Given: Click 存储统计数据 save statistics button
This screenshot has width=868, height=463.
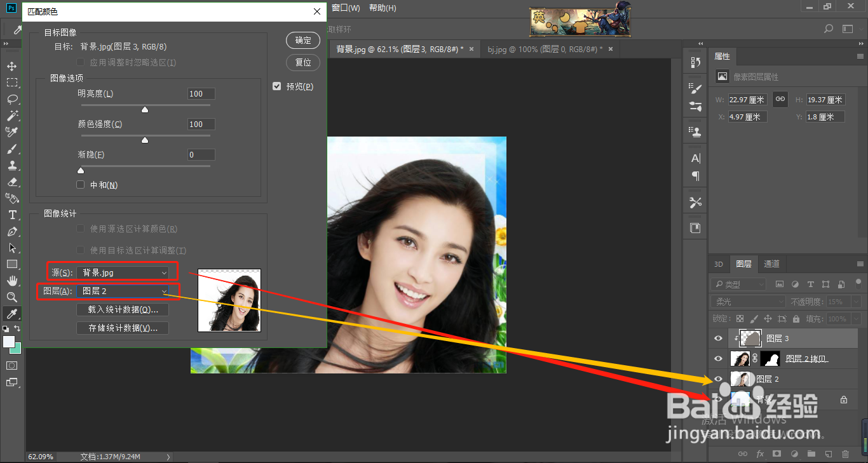Looking at the screenshot, I should 123,328.
